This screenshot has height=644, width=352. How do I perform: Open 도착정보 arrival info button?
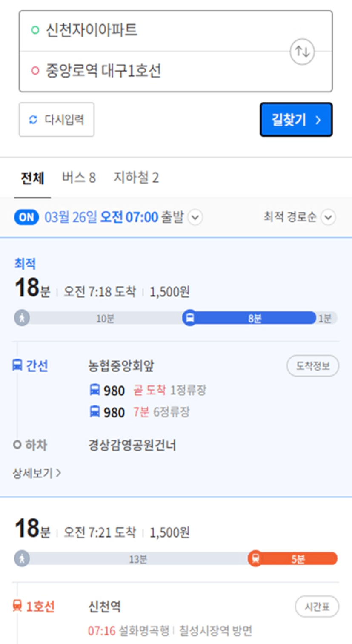(313, 366)
